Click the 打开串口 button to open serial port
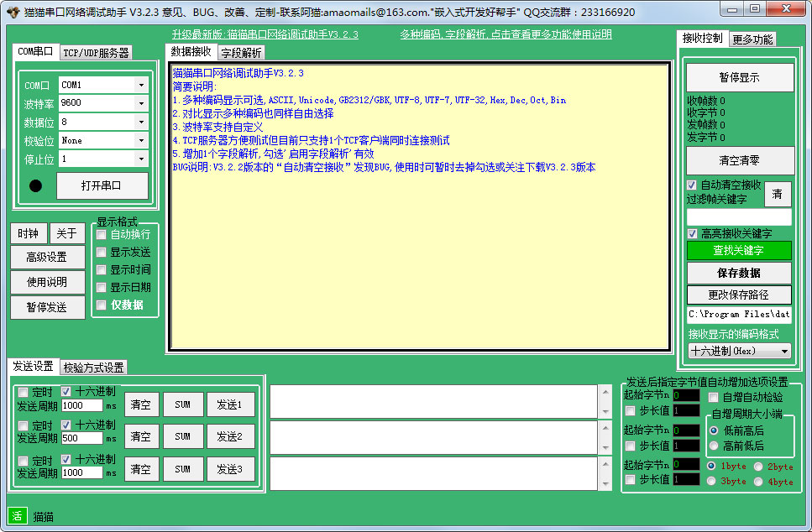Screen dimensions: 812x532 (102, 185)
